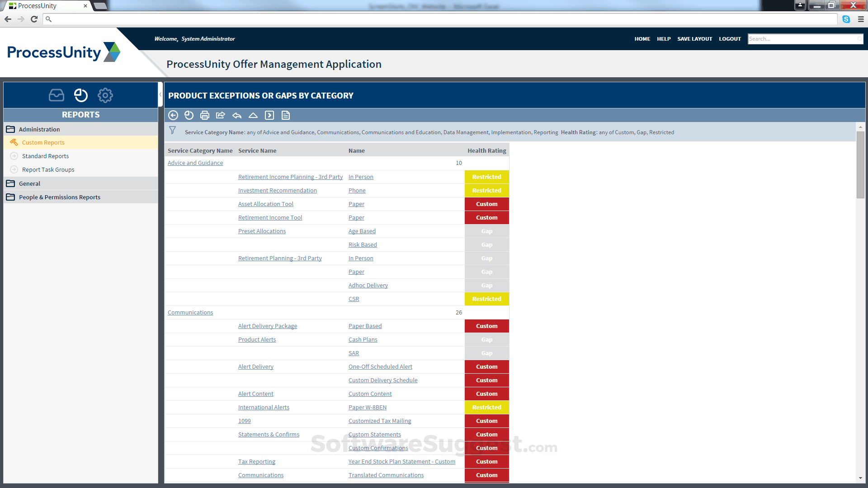Screen dimensions: 868x488
Task: Click the print report icon
Action: [205, 115]
